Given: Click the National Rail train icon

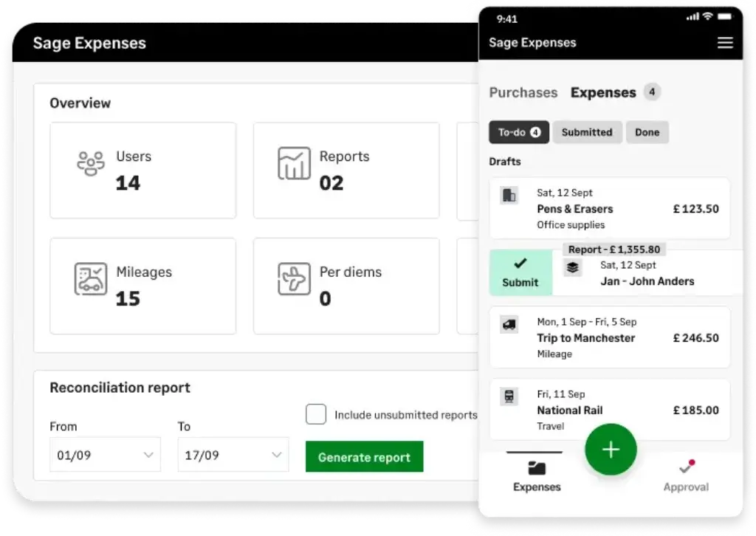Looking at the screenshot, I should 509,396.
